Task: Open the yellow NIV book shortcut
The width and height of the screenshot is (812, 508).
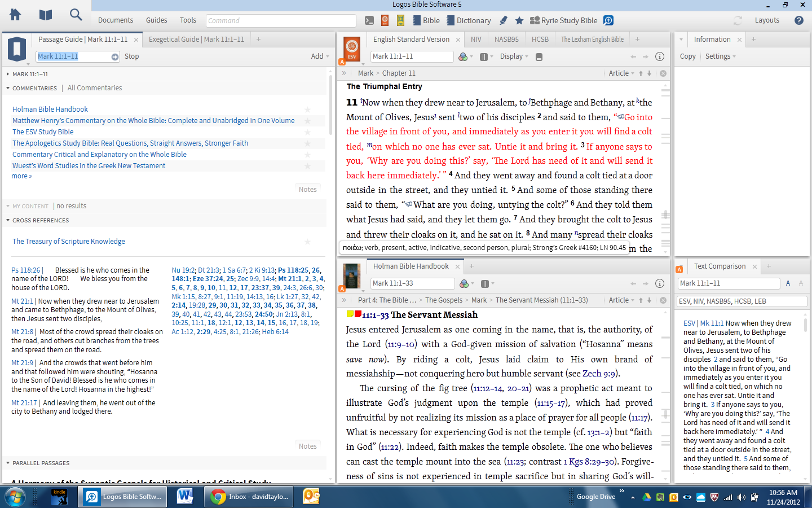Action: (x=400, y=20)
